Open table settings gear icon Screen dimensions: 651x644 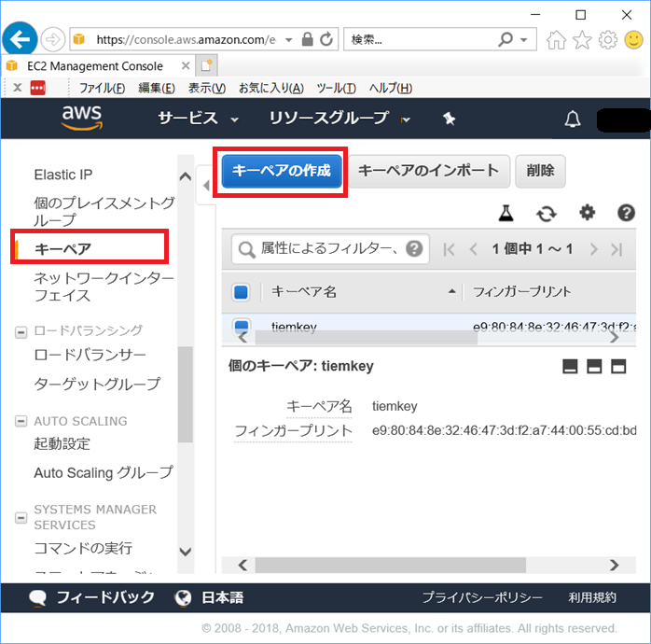coord(587,213)
